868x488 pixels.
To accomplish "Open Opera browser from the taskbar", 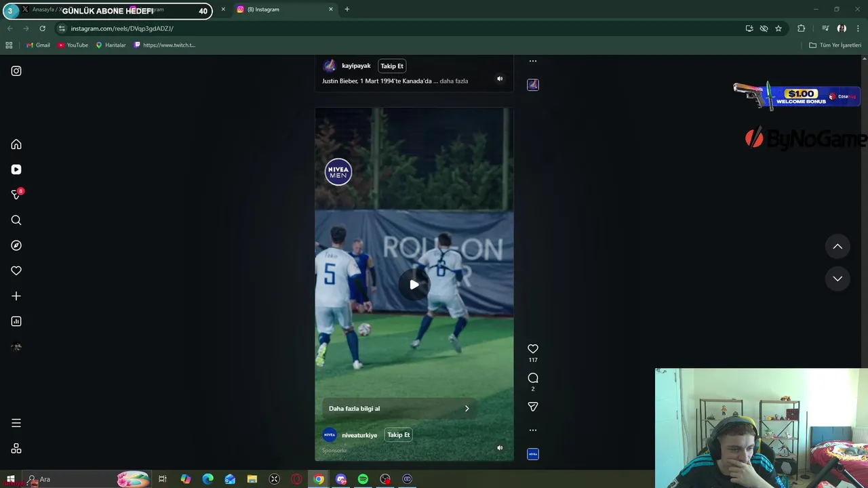I will click(x=296, y=479).
